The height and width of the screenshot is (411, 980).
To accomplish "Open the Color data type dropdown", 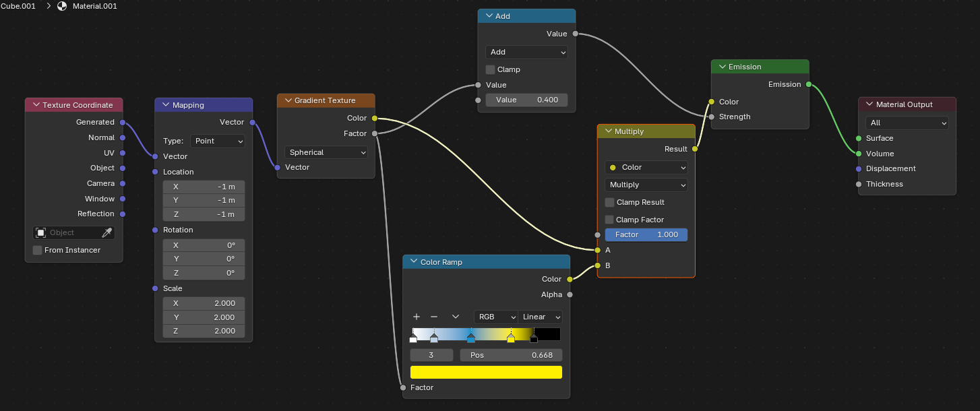I will [646, 167].
